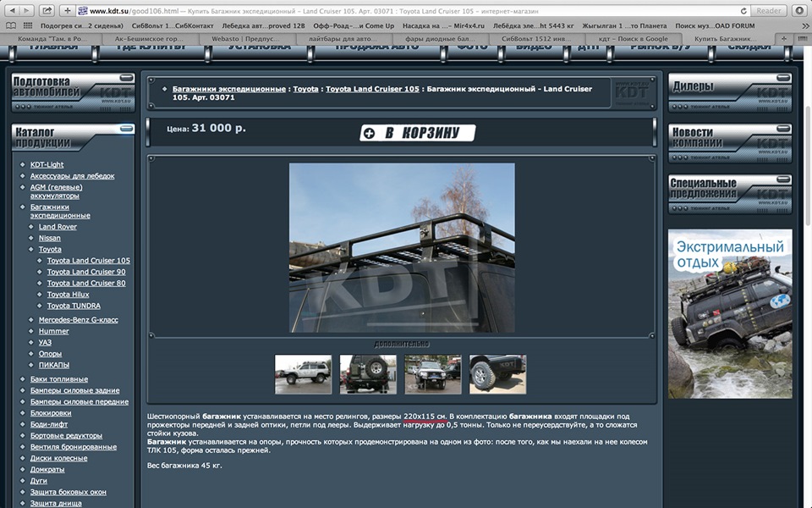
Task: Open thumbnail showing rear spare wheel
Action: point(368,374)
